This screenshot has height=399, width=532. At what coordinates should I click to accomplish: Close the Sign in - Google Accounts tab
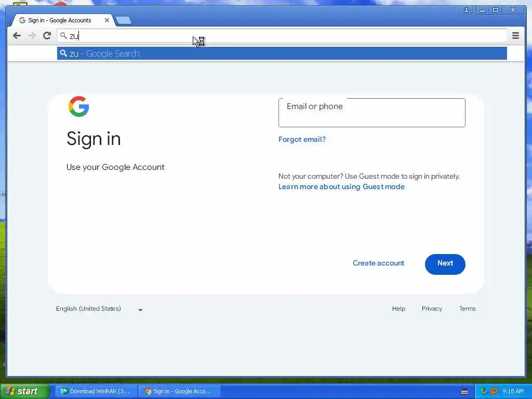point(107,20)
